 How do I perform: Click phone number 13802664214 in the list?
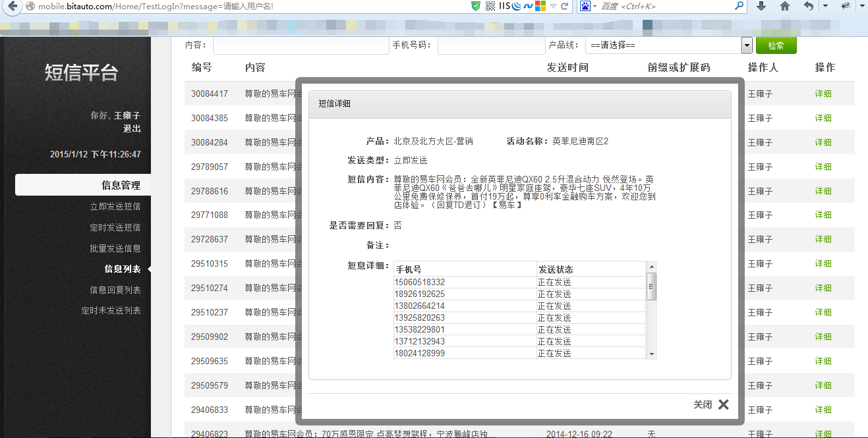coord(420,306)
